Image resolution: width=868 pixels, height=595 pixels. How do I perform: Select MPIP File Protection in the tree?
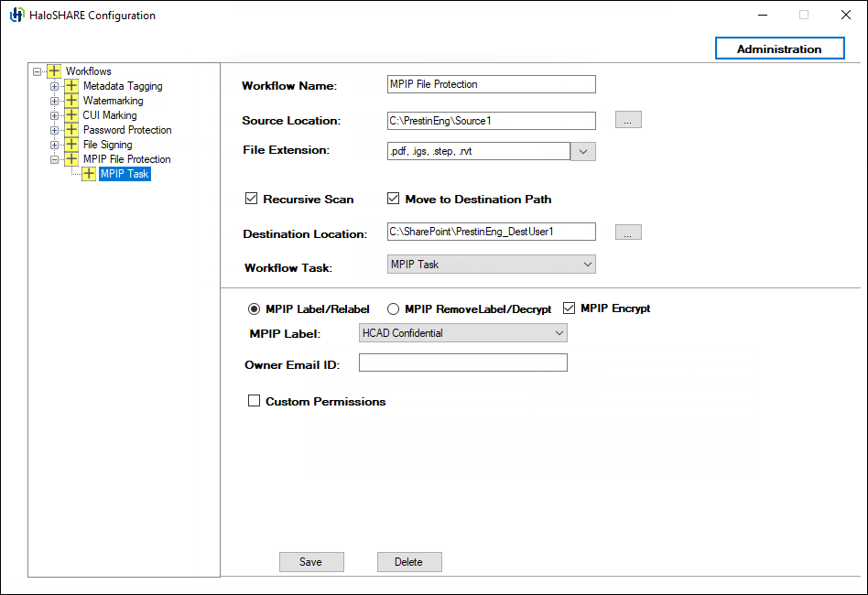pyautogui.click(x=127, y=158)
